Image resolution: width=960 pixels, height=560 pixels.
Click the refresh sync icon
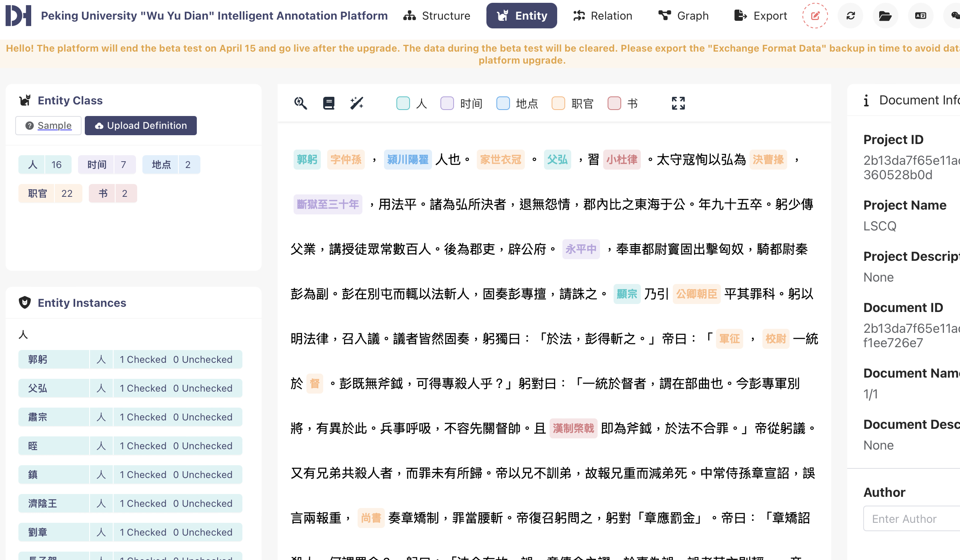[x=850, y=16]
